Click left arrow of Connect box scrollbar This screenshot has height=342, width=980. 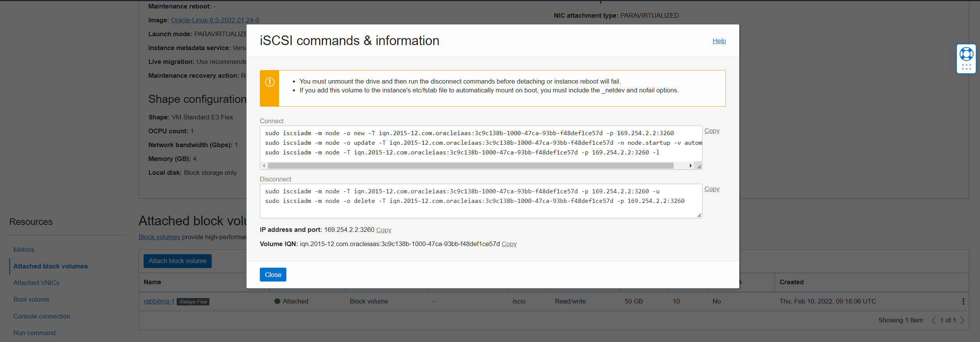click(264, 166)
